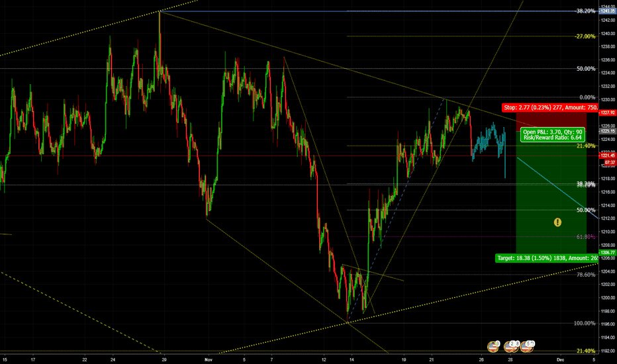
Task: Open the US economic event icon at date 28
Action: pyautogui.click(x=510, y=347)
